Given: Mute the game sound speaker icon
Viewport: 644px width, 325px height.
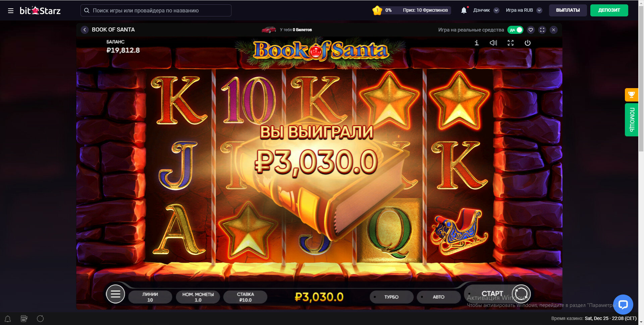Looking at the screenshot, I should pyautogui.click(x=493, y=43).
